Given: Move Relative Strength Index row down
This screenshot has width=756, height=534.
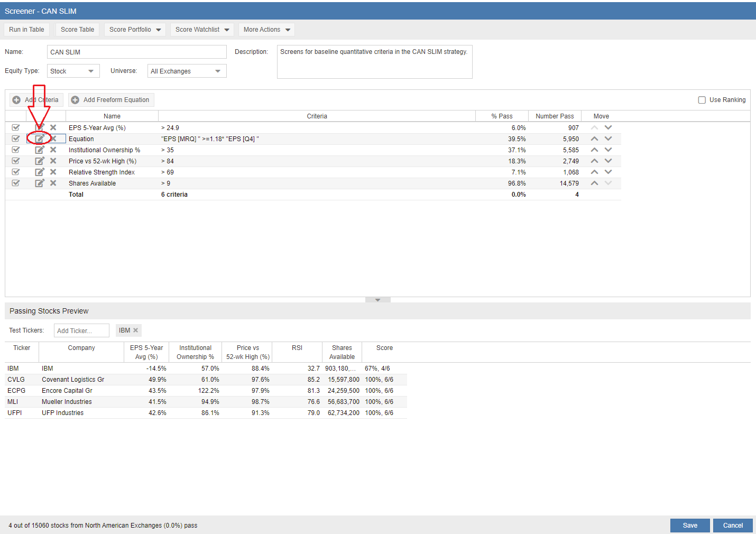Looking at the screenshot, I should (608, 172).
